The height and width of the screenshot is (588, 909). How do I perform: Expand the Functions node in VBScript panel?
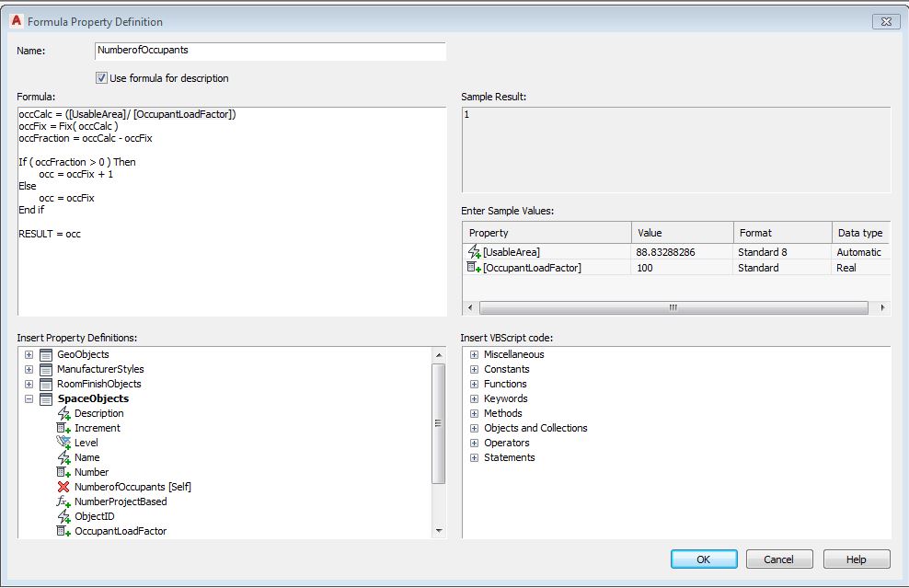(x=473, y=384)
